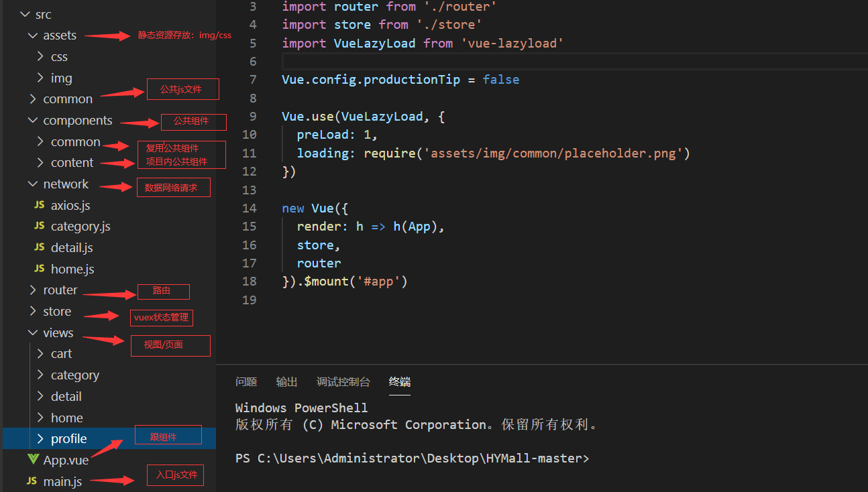Select the src root folder

[x=44, y=15]
